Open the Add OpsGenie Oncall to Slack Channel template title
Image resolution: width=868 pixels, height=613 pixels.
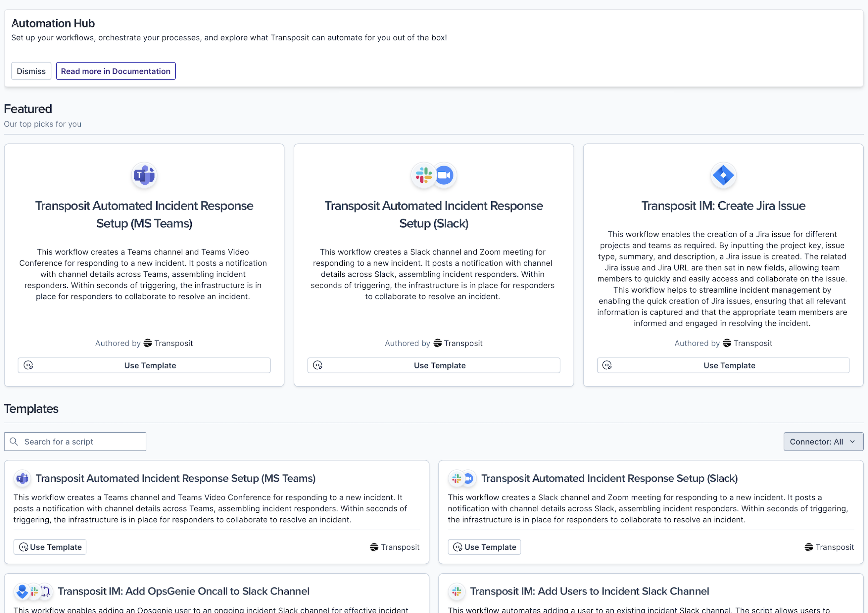point(183,591)
